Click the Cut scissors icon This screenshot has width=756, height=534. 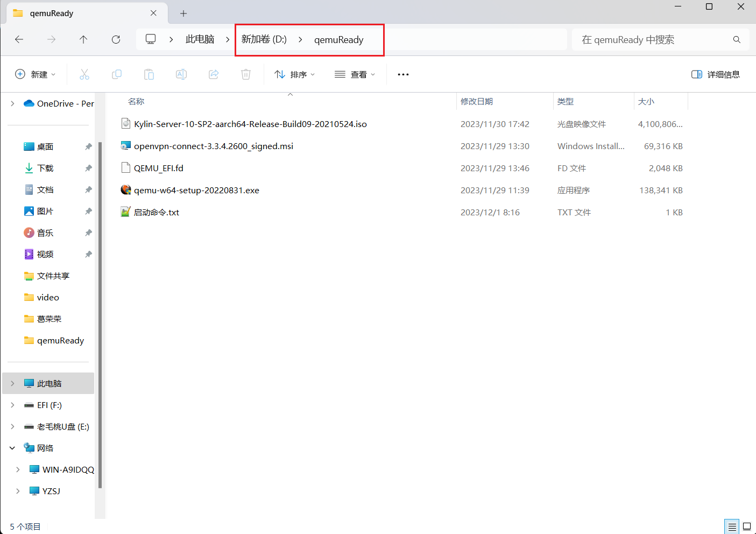pos(84,74)
